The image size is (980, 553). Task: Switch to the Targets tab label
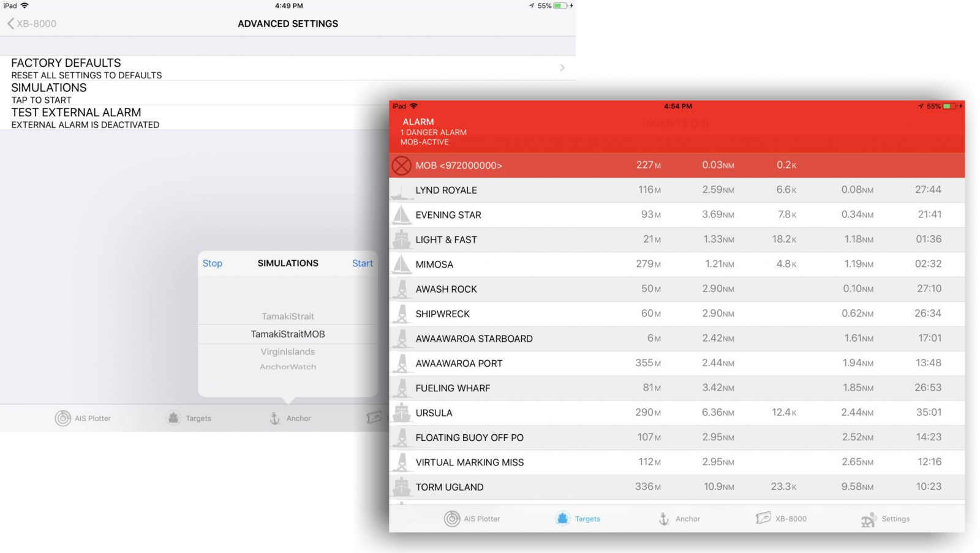(x=587, y=518)
